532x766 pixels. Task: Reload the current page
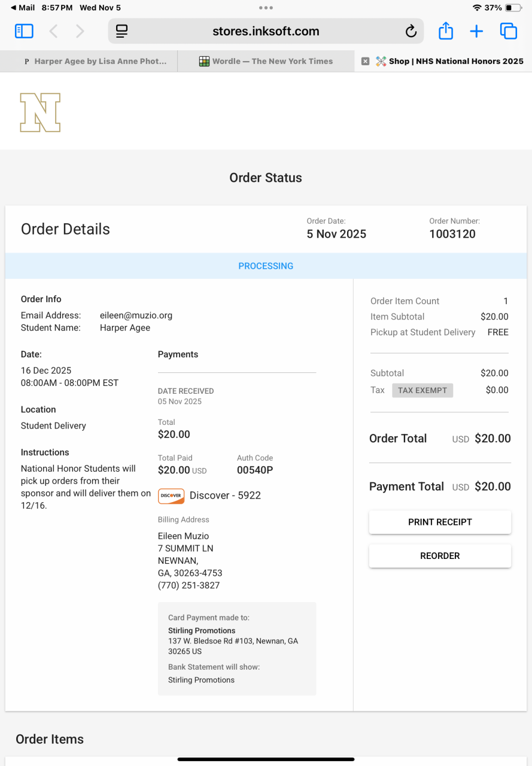pos(411,31)
